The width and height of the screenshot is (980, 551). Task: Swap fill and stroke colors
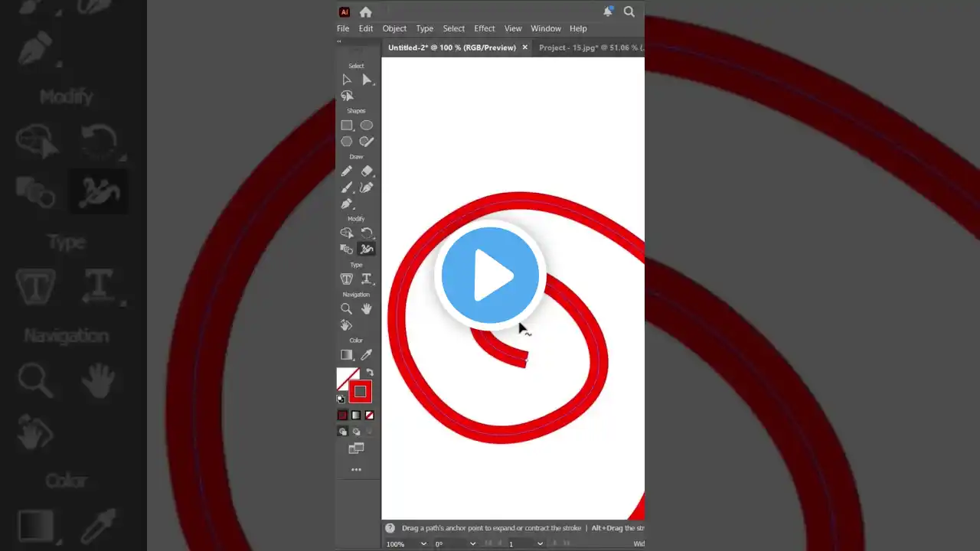370,373
